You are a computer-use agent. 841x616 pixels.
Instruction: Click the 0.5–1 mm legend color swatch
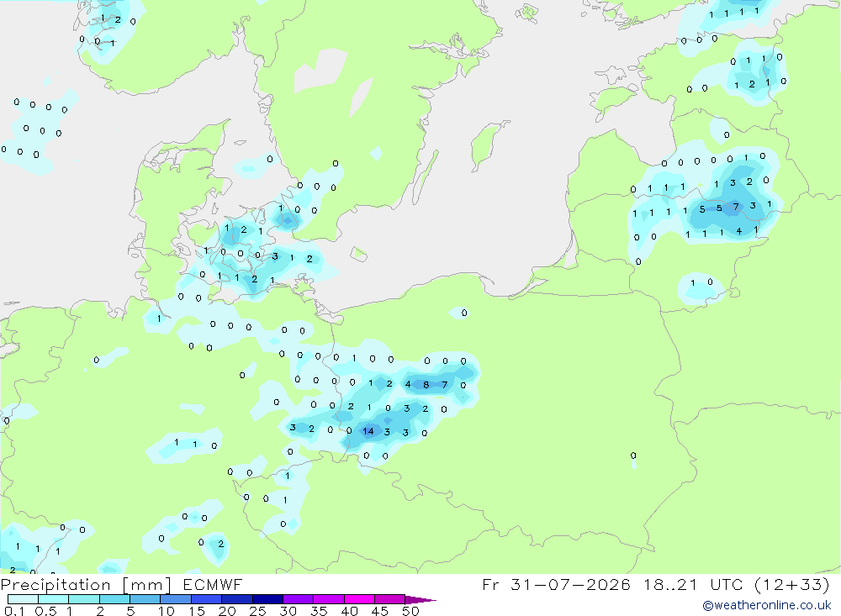tap(53, 599)
